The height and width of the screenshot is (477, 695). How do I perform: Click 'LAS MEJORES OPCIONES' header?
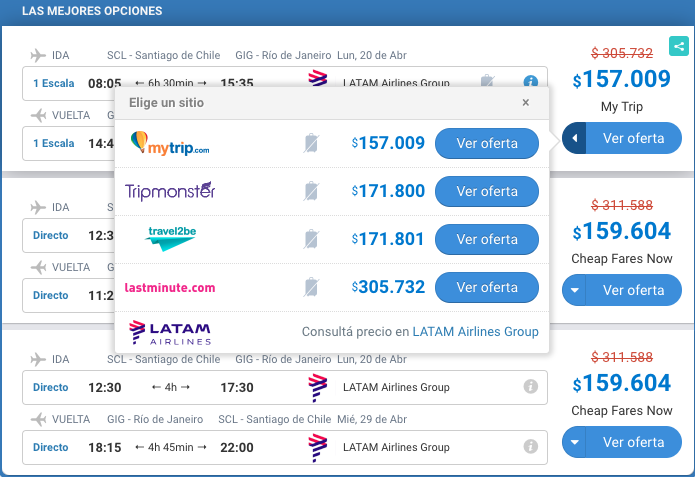coord(92,11)
